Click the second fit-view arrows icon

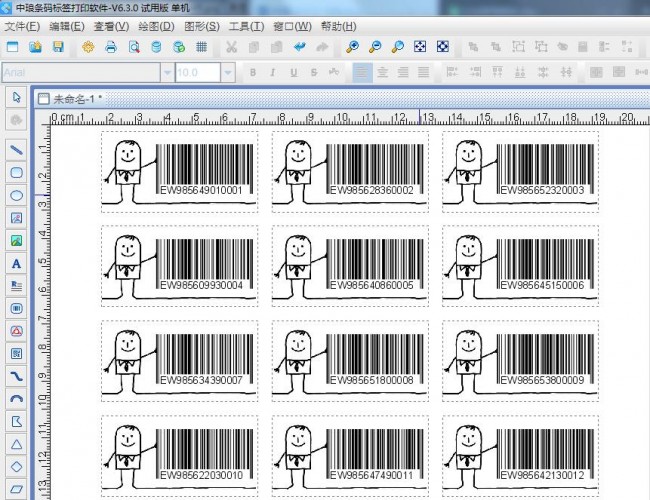[x=443, y=46]
